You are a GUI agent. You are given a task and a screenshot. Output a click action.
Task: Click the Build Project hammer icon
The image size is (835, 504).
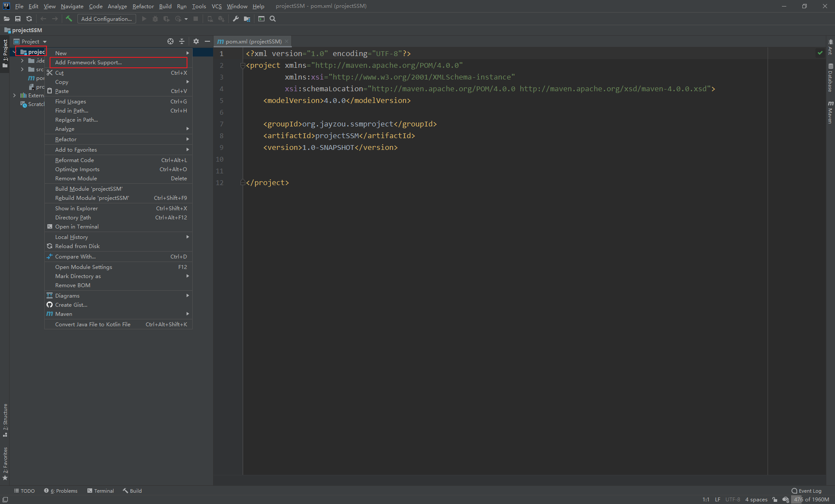69,19
